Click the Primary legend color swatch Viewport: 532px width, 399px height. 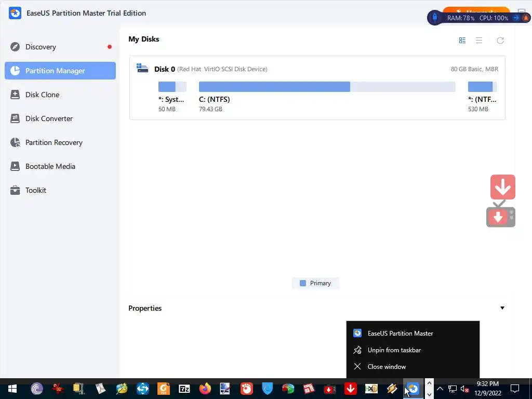303,283
